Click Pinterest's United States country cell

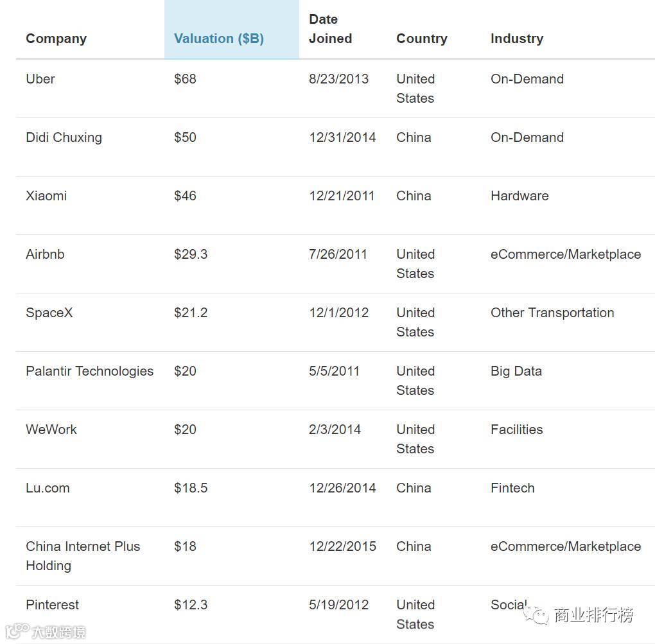415,614
